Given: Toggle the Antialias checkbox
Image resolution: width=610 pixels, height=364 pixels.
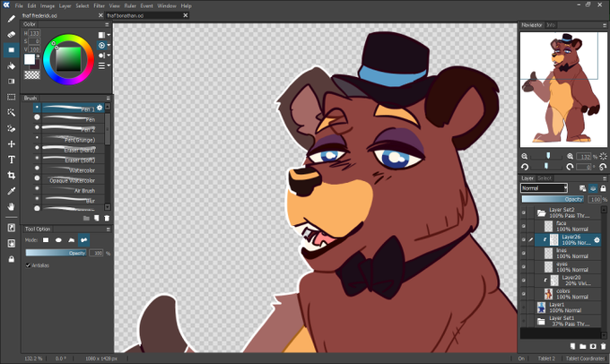Looking at the screenshot, I should click(28, 265).
